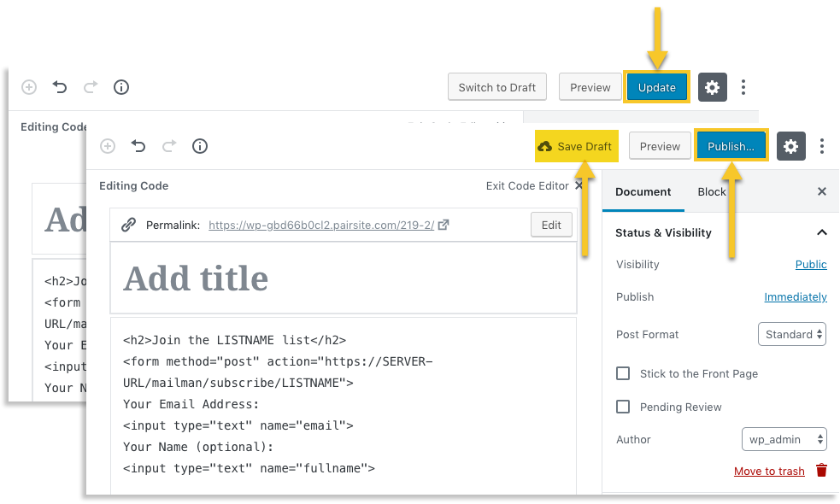Image resolution: width=840 pixels, height=504 pixels.
Task: Click the Immediately publish date link
Action: click(x=795, y=296)
